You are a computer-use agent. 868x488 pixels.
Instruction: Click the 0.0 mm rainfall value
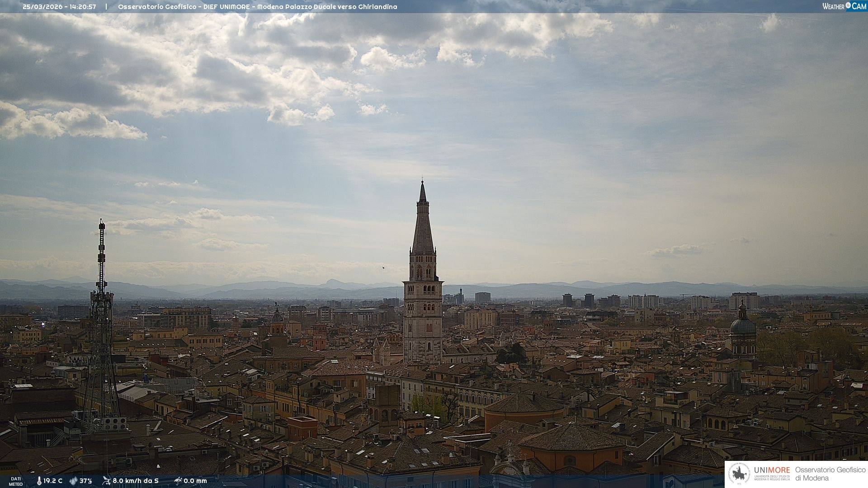tap(195, 481)
